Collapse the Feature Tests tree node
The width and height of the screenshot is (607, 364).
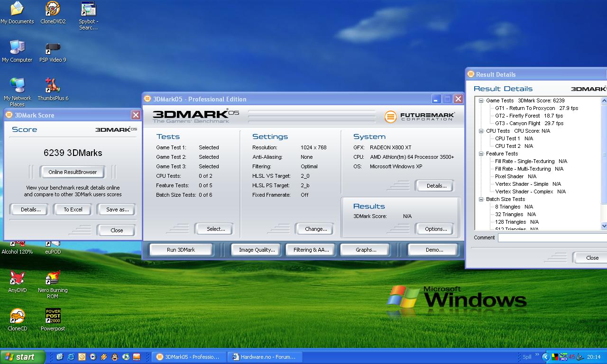[x=481, y=154]
